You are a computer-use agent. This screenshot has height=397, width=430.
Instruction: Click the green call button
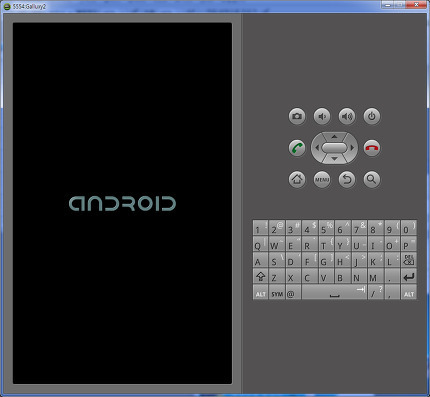[x=297, y=148]
